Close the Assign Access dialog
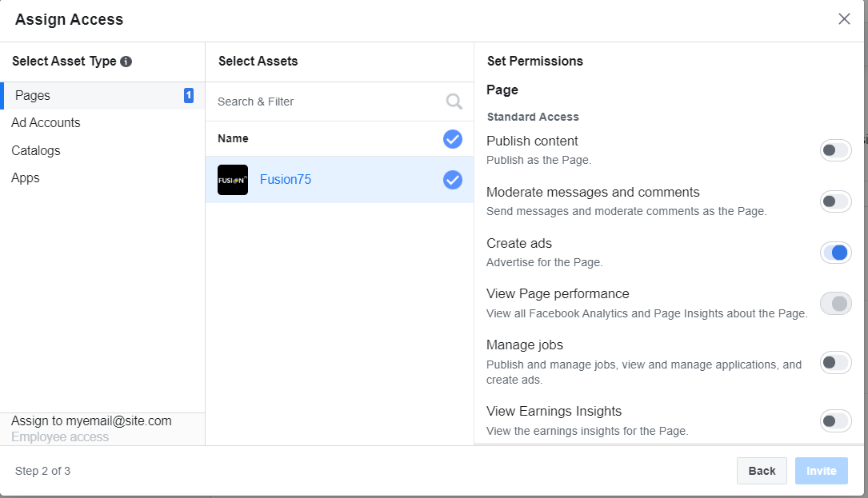868x498 pixels. tap(844, 19)
